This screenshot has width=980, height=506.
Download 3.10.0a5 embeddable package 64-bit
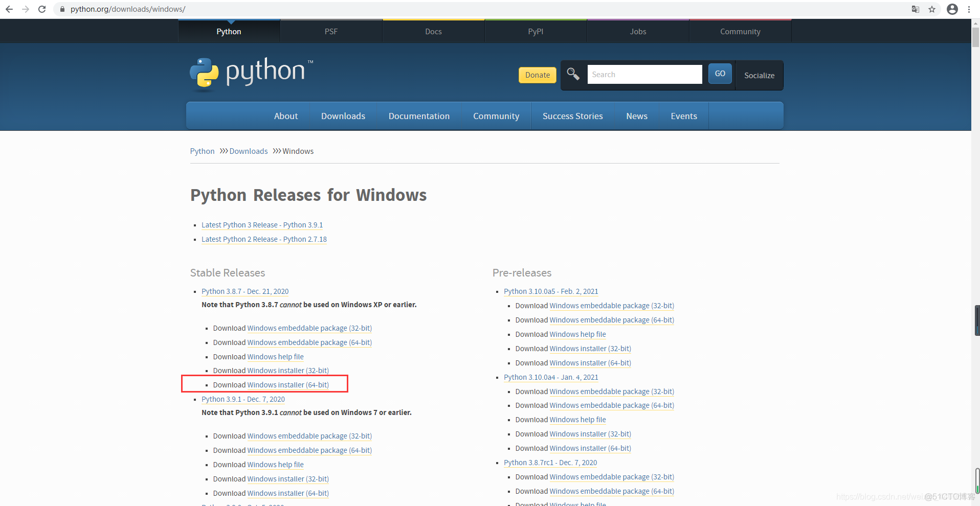click(x=612, y=320)
